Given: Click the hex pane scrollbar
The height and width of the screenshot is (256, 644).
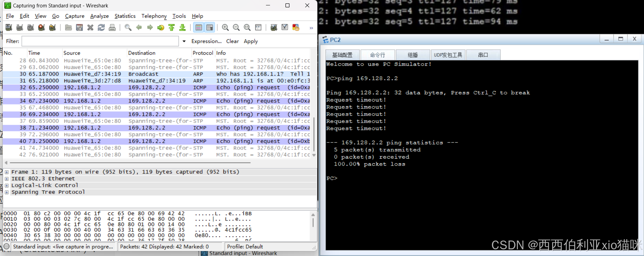Looking at the screenshot, I should click(x=313, y=222).
